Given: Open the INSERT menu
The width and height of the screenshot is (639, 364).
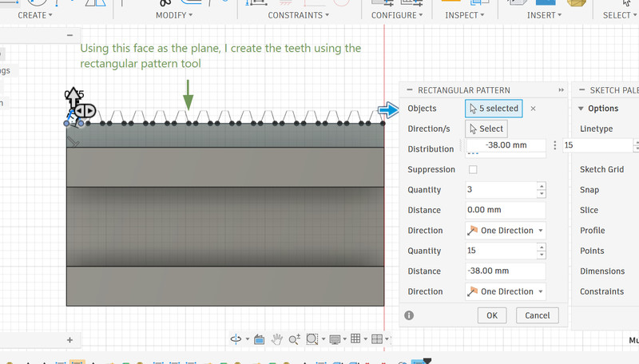Looking at the screenshot, I should [x=544, y=15].
